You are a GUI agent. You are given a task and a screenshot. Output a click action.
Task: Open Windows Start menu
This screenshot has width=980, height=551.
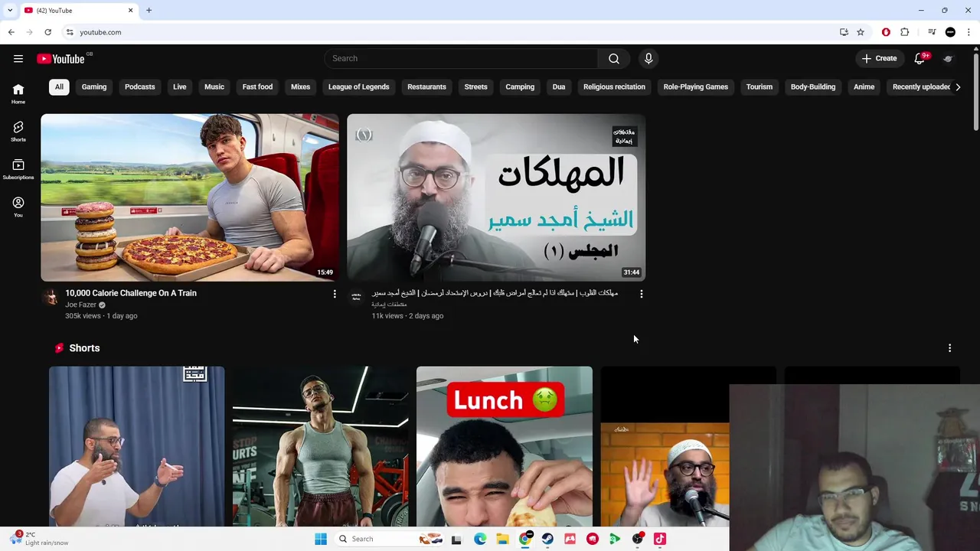(x=321, y=539)
